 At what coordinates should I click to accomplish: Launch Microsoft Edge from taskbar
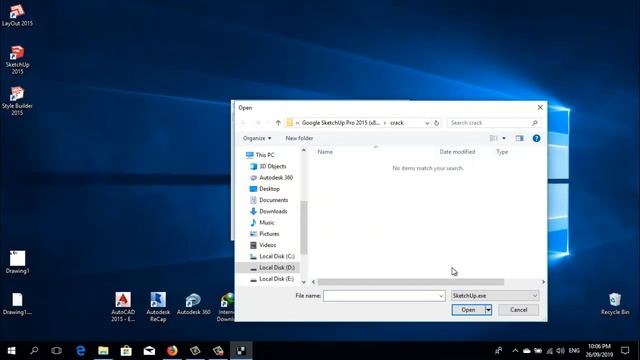tap(80, 351)
